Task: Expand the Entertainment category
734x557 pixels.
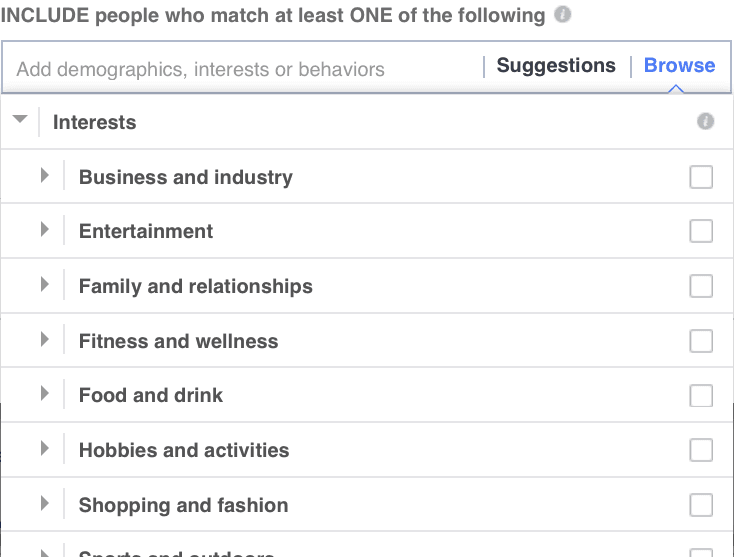Action: point(44,230)
